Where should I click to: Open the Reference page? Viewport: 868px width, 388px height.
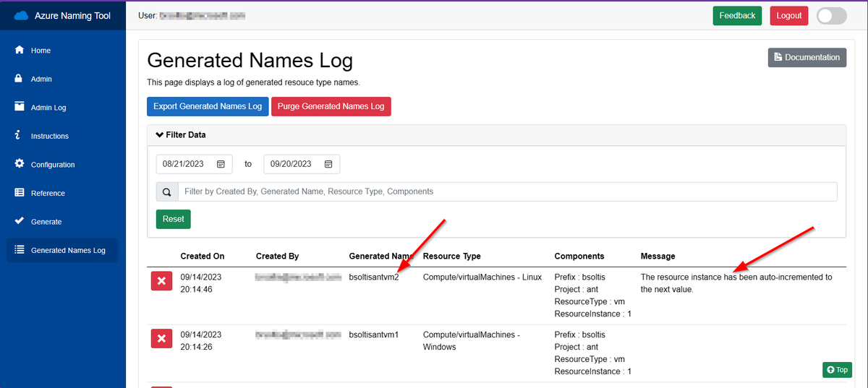[x=62, y=193]
